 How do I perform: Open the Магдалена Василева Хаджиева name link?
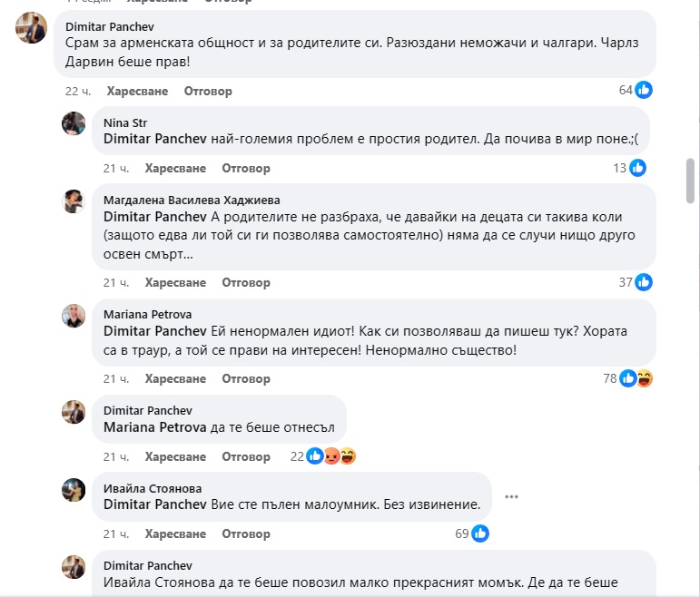(x=192, y=201)
